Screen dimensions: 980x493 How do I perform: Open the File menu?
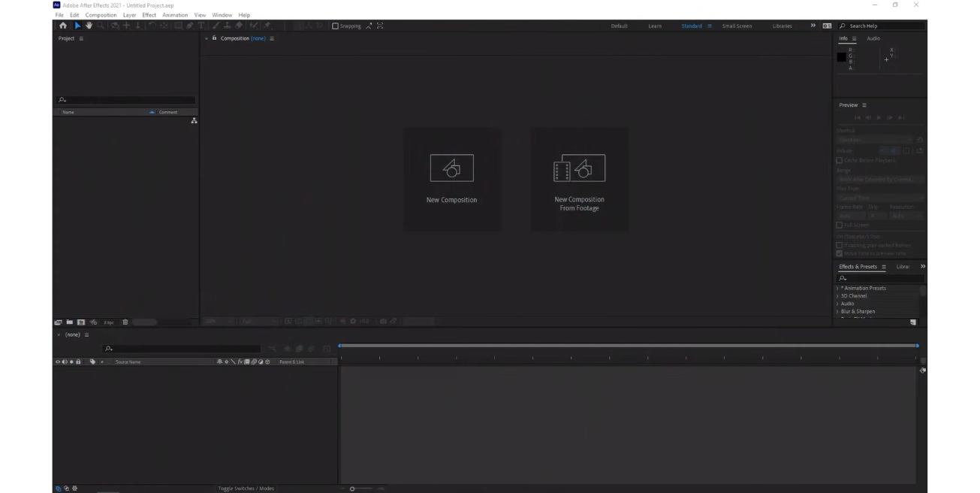[x=59, y=15]
